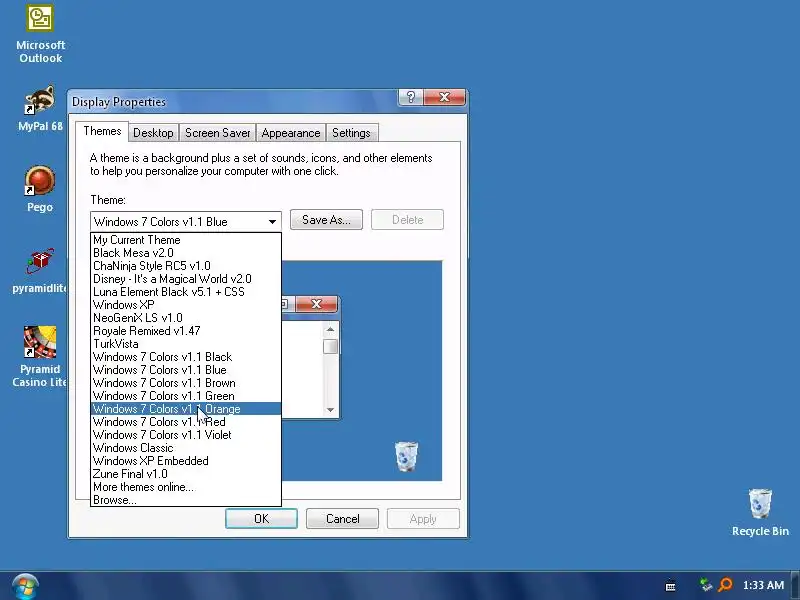Select the Windows Classic theme

[186, 448]
